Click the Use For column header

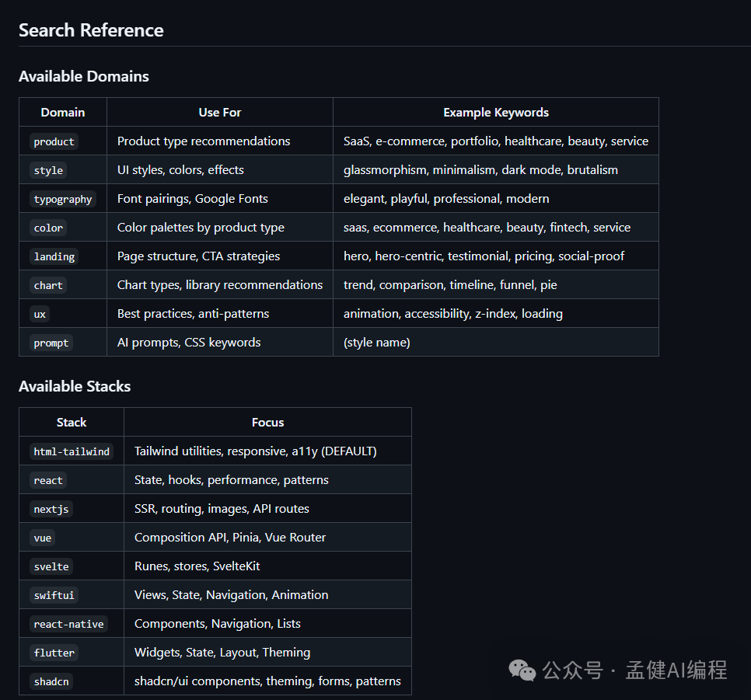(x=220, y=113)
